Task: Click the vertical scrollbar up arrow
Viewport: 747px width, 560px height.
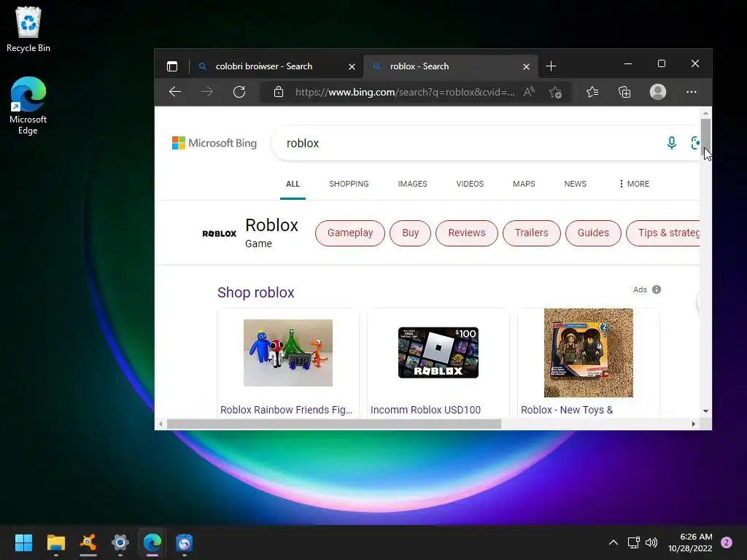Action: point(705,113)
